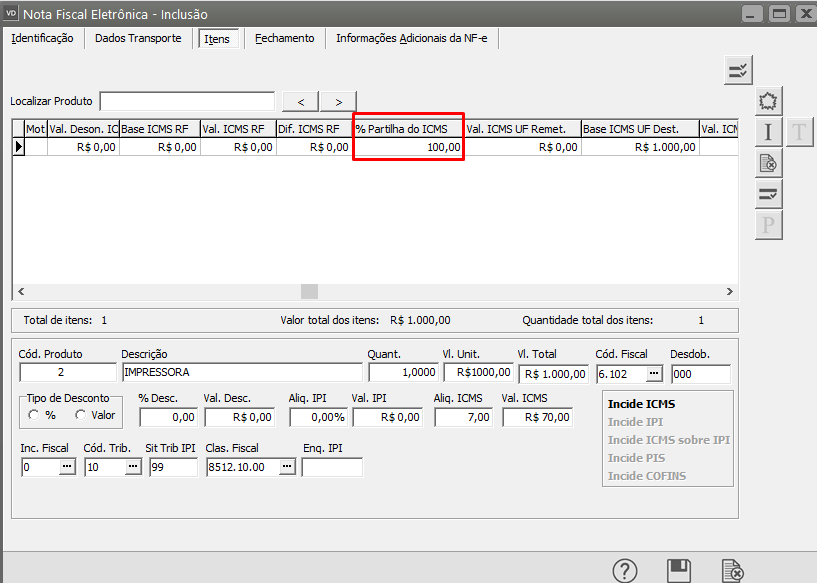Click the delete item document icon right of grid

pos(768,163)
